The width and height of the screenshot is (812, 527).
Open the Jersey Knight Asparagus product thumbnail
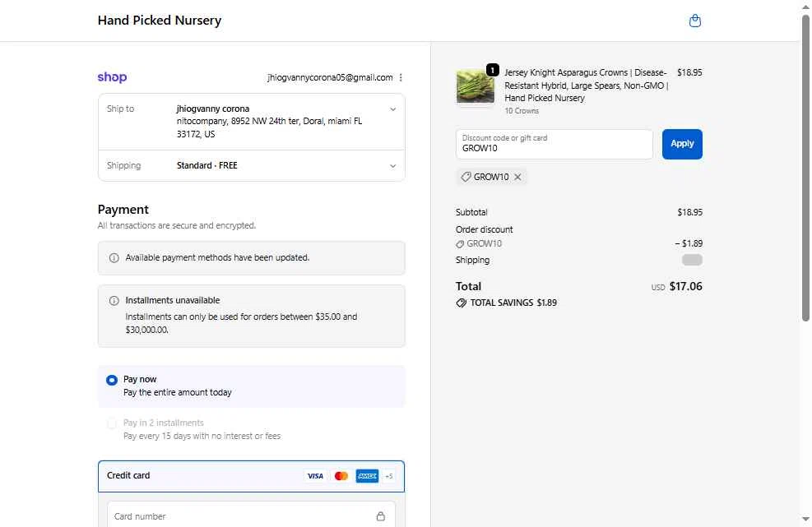pos(476,86)
